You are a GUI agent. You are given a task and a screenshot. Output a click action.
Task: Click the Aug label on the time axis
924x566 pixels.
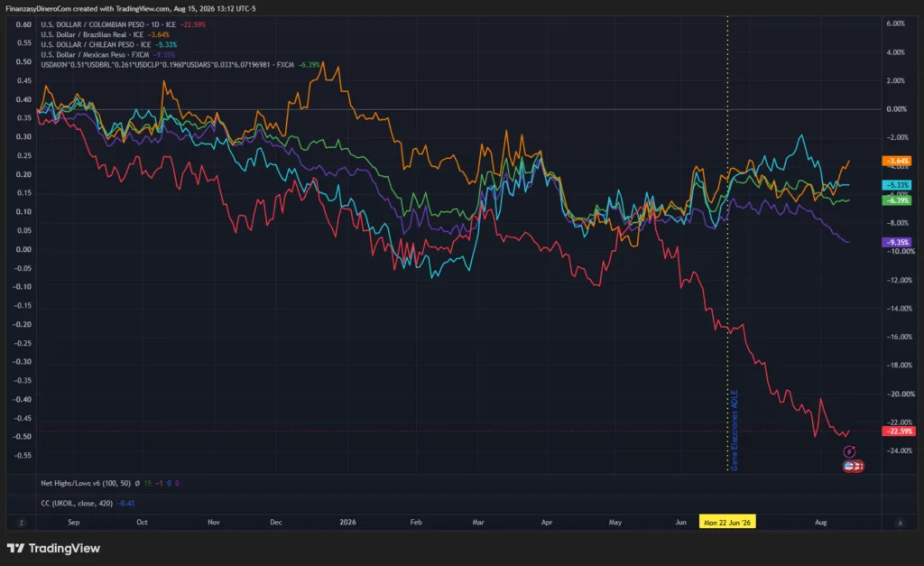coord(820,523)
